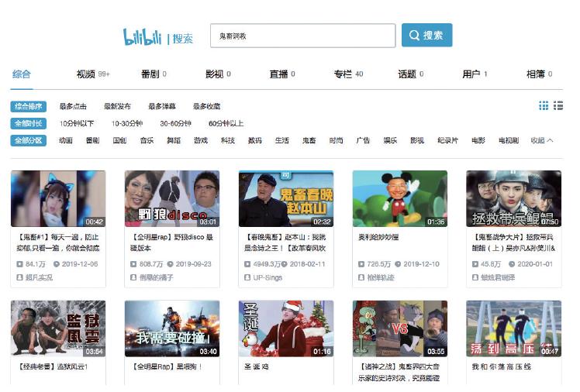Image resolution: width=580 pixels, height=392 pixels.
Task: Filter by 国创 category
Action: [x=119, y=140]
